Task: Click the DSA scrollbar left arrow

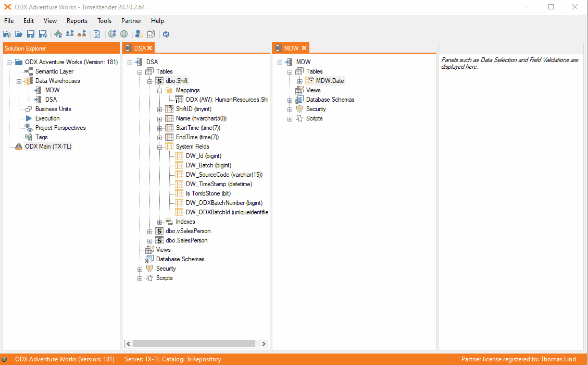Action: pos(128,344)
